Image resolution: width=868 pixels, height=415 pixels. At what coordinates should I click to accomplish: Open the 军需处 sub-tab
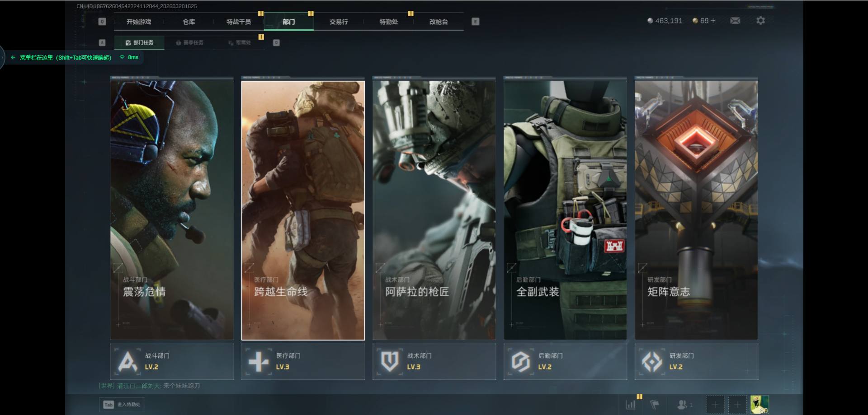[x=240, y=42]
